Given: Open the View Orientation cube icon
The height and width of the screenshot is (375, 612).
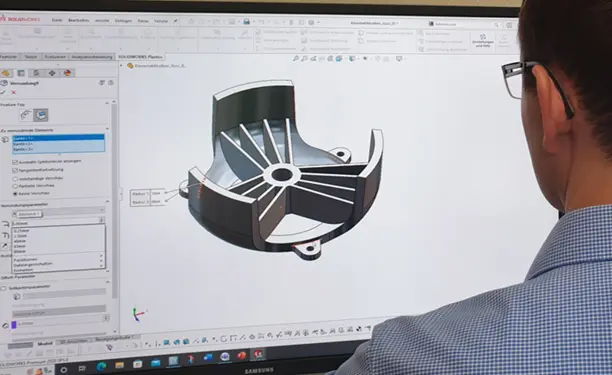Looking at the screenshot, I should pyautogui.click(x=339, y=59).
